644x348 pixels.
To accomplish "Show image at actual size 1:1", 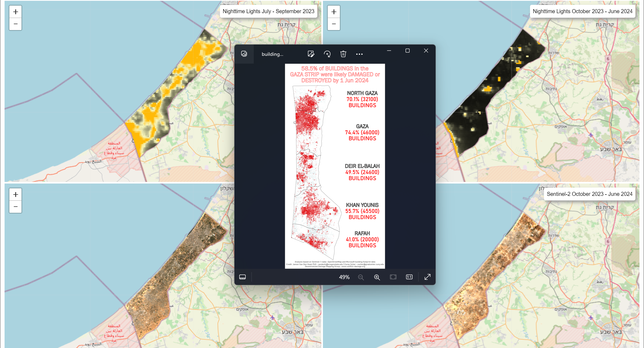I will pyautogui.click(x=409, y=277).
